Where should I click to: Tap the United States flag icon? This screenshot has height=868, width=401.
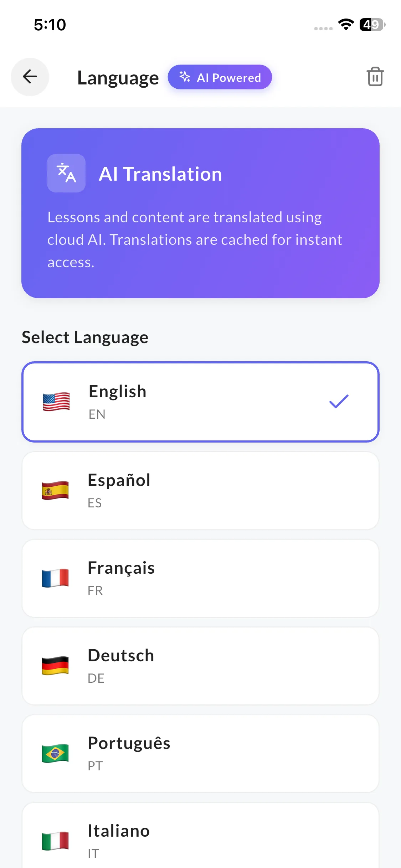56,402
